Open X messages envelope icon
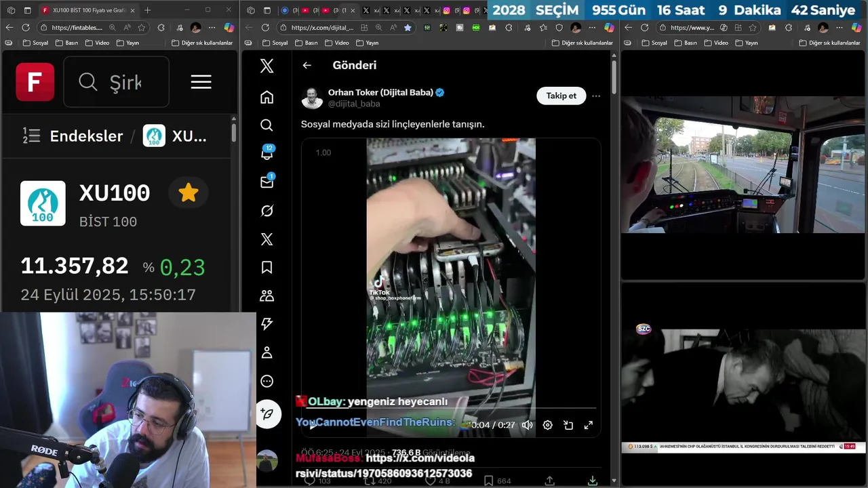The height and width of the screenshot is (488, 868). [x=267, y=182]
